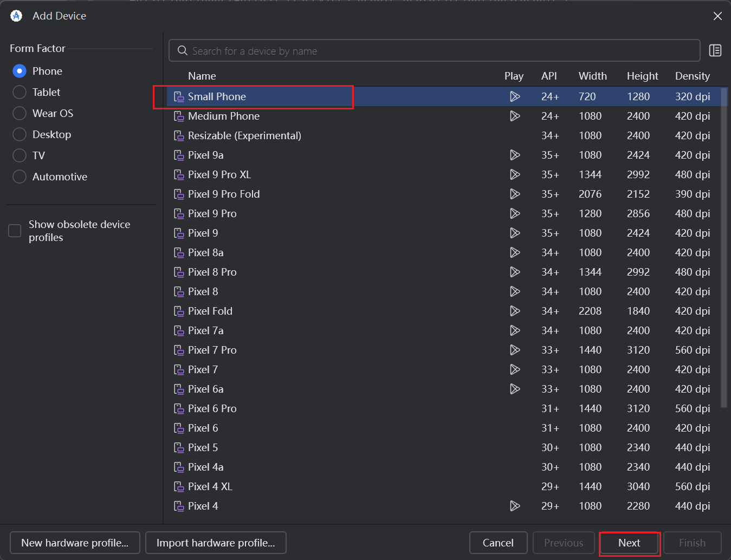Click Import hardware profile button
This screenshot has height=560, width=731.
pyautogui.click(x=216, y=543)
